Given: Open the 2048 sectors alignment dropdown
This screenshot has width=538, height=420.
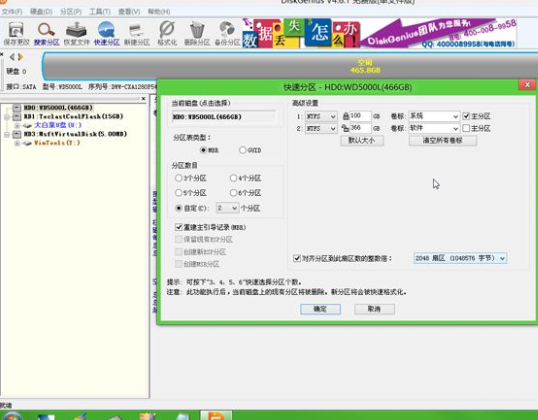Looking at the screenshot, I should 460,258.
